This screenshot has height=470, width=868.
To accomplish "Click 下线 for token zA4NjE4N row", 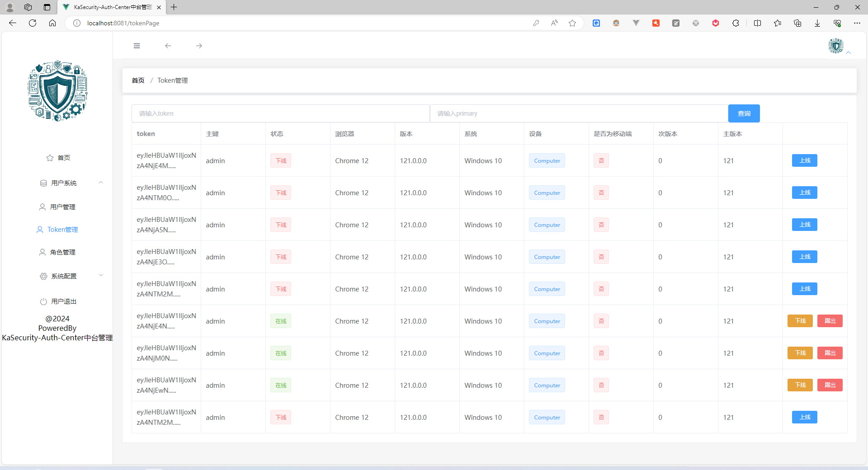I will (800, 321).
